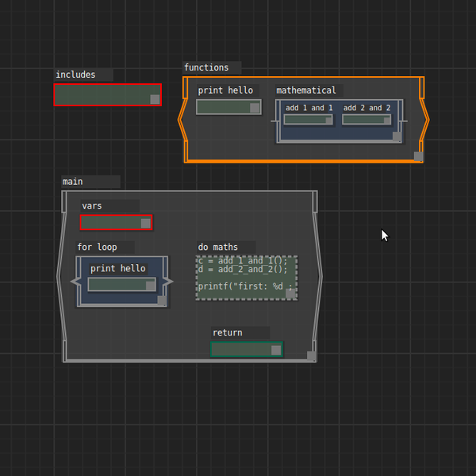Click the green-bordered return code box
The width and height of the screenshot is (476, 476).
tap(247, 349)
